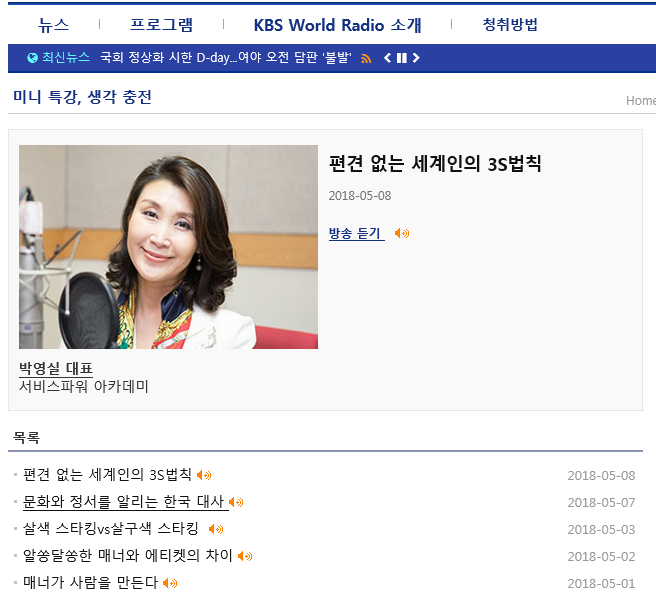Open headline 국회 정상화 시한 D-day
Image resolution: width=656 pixels, height=595 pixels.
pos(226,57)
